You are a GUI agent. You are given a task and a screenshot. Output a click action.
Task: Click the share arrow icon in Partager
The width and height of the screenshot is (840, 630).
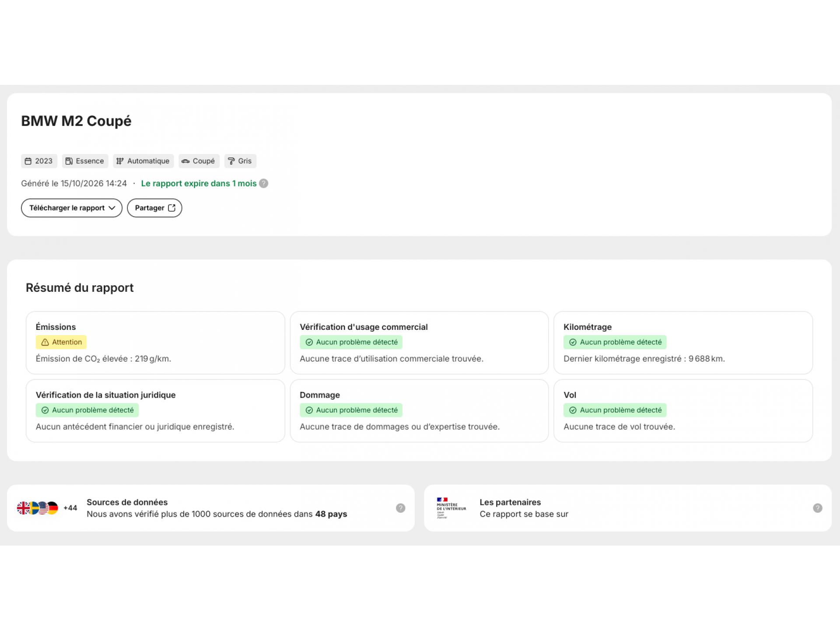172,208
